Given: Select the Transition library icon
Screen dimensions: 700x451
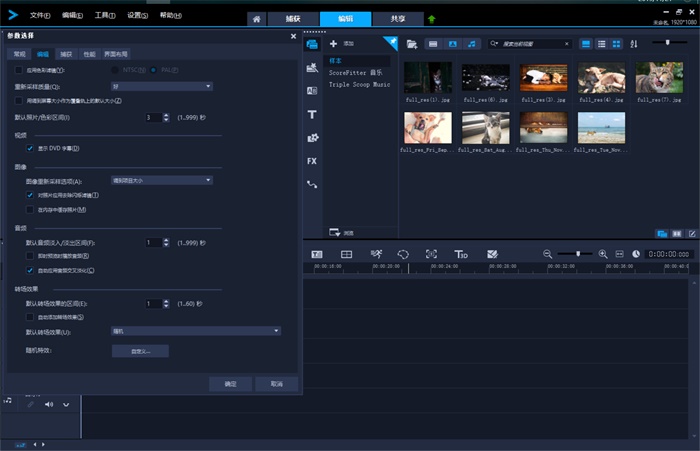Looking at the screenshot, I should [x=312, y=91].
